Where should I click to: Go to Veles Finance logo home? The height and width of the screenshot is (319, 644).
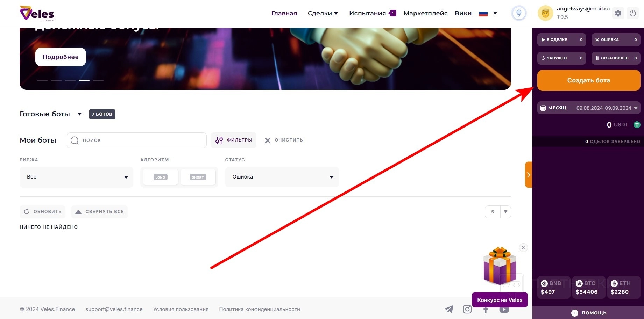pyautogui.click(x=37, y=13)
